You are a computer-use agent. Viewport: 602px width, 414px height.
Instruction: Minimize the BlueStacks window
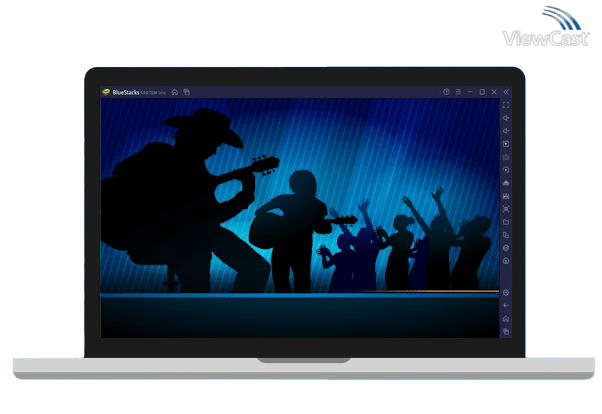470,92
